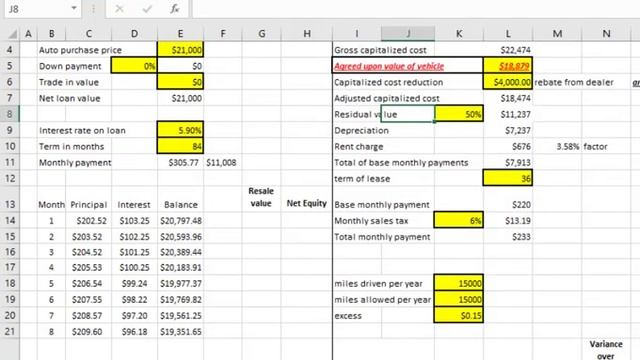The image size is (640, 360).
Task: Click the Agreed upon value of vehicle link
Action: tap(389, 66)
